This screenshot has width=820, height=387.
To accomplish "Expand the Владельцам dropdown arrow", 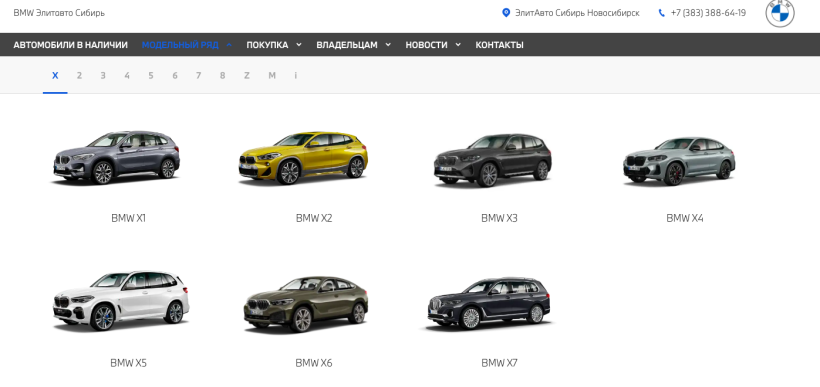I will (388, 45).
